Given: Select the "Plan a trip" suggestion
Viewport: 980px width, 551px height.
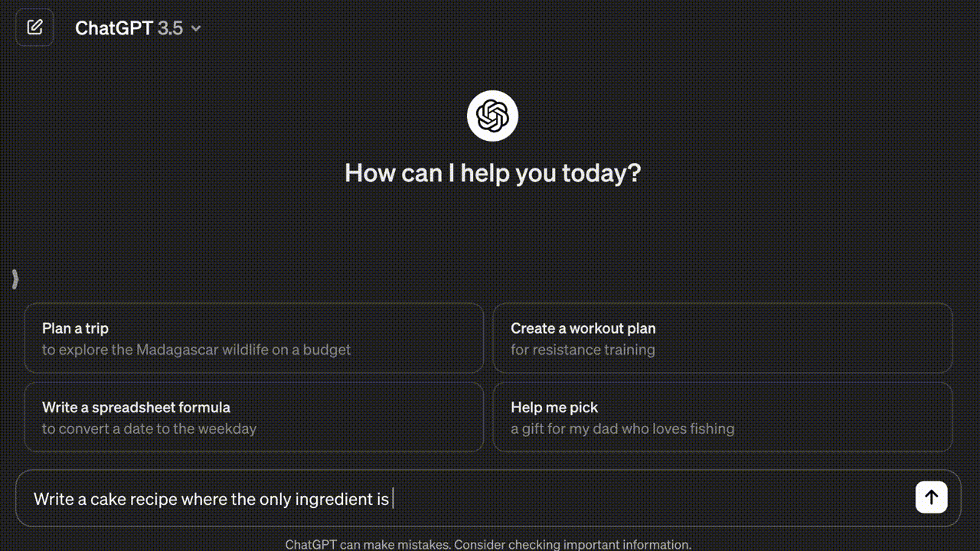Looking at the screenshot, I should point(76,328).
